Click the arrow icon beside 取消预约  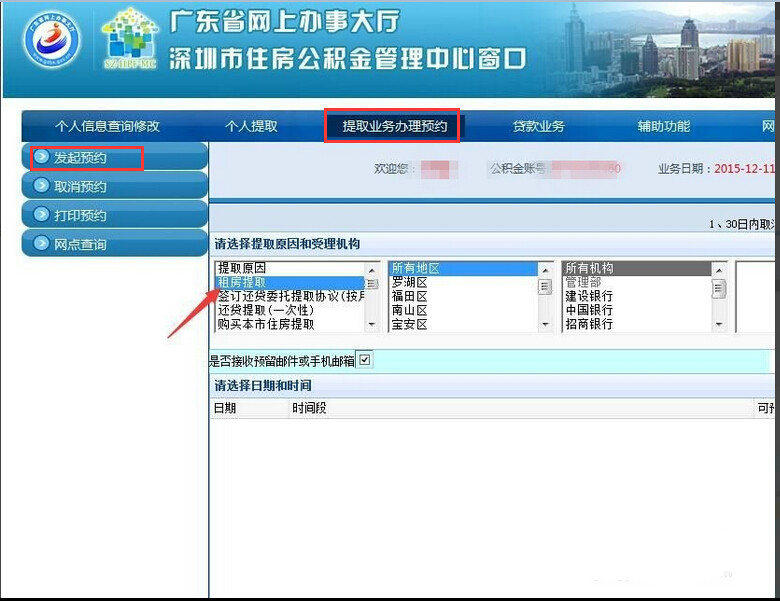(41, 186)
